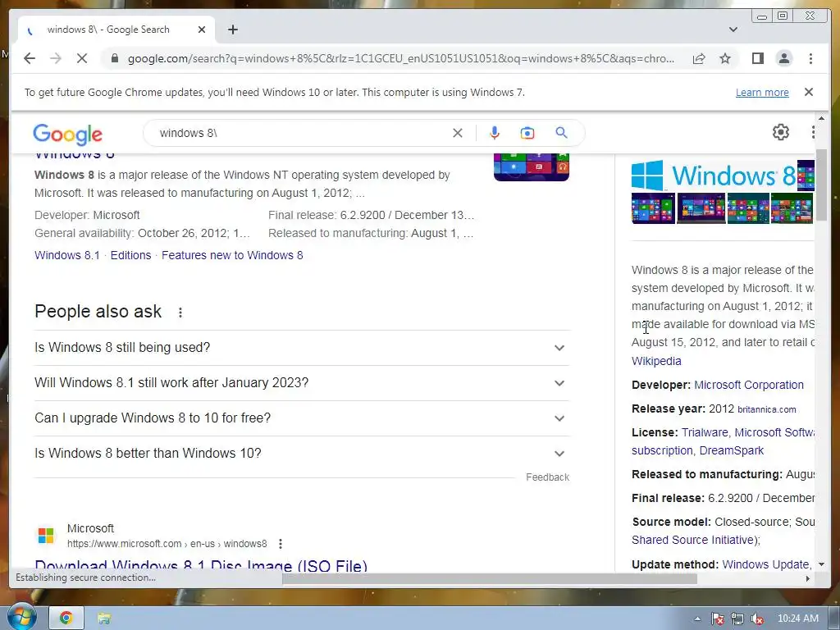Viewport: 840px width, 630px height.
Task: Expand 'Can I upgrade Windows 8 to 10 for free?'
Action: (302, 418)
